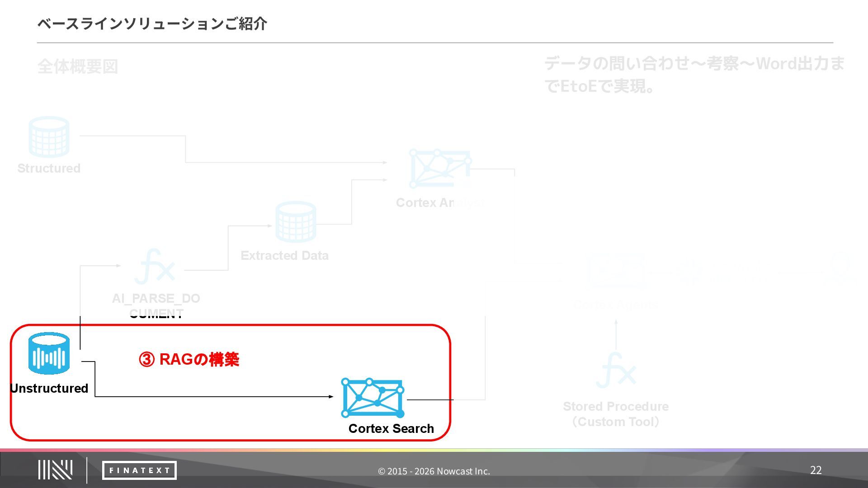Click the faded Cortex Agents icon
The image size is (868, 488).
click(x=616, y=270)
